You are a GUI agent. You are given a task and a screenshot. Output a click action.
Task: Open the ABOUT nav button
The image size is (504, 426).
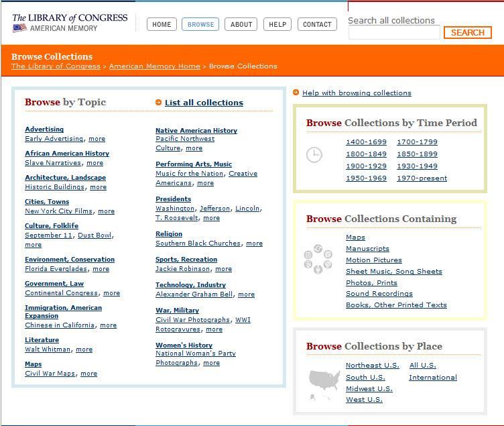tap(241, 24)
